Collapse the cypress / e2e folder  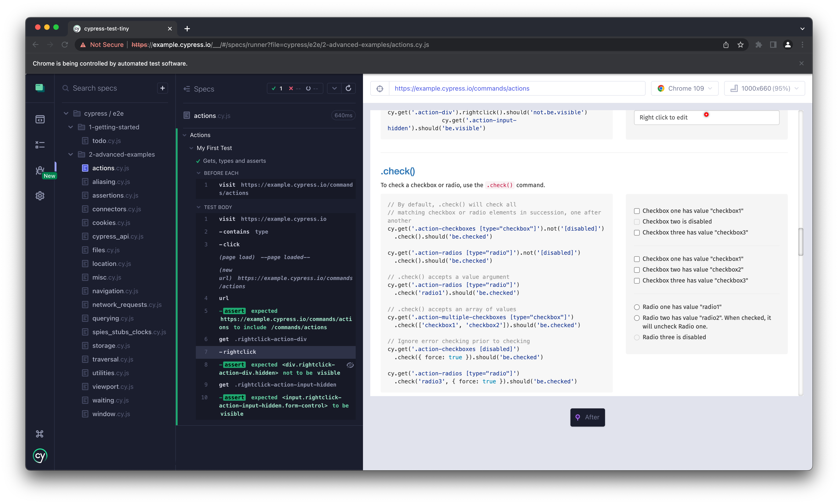tap(66, 113)
